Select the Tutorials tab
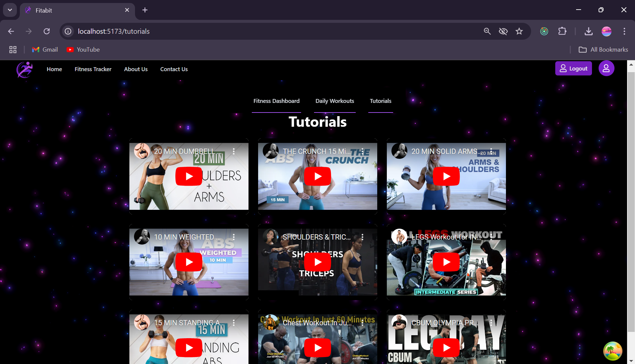Screen dimensions: 635x364 (x=381, y=101)
